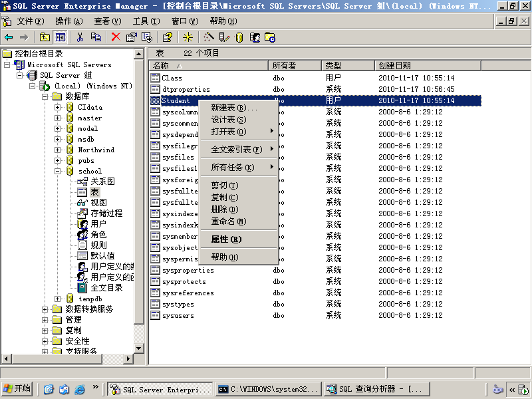Select the Class table row
This screenshot has width=532, height=399.
[315, 78]
